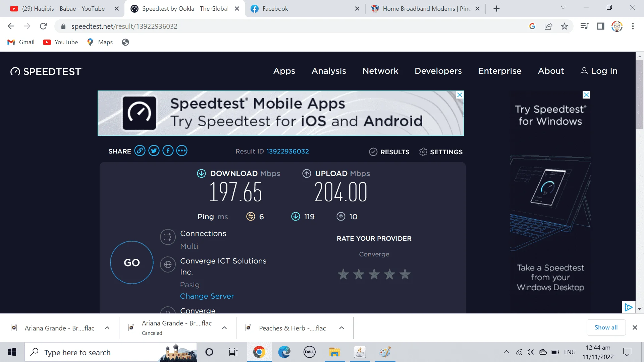Open Chrome profile avatar
Image resolution: width=644 pixels, height=362 pixels.
pos(617,26)
